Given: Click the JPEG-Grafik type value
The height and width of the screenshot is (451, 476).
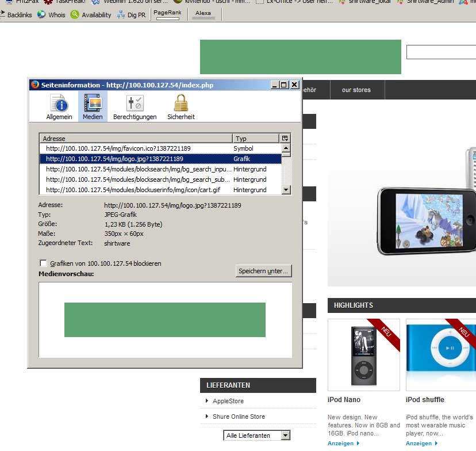Looking at the screenshot, I should [121, 215].
